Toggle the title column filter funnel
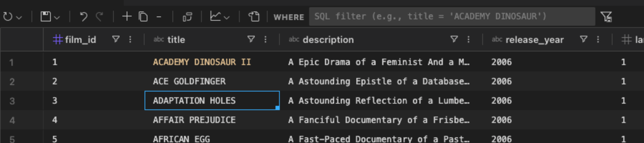This screenshot has width=644, height=143. (251, 39)
